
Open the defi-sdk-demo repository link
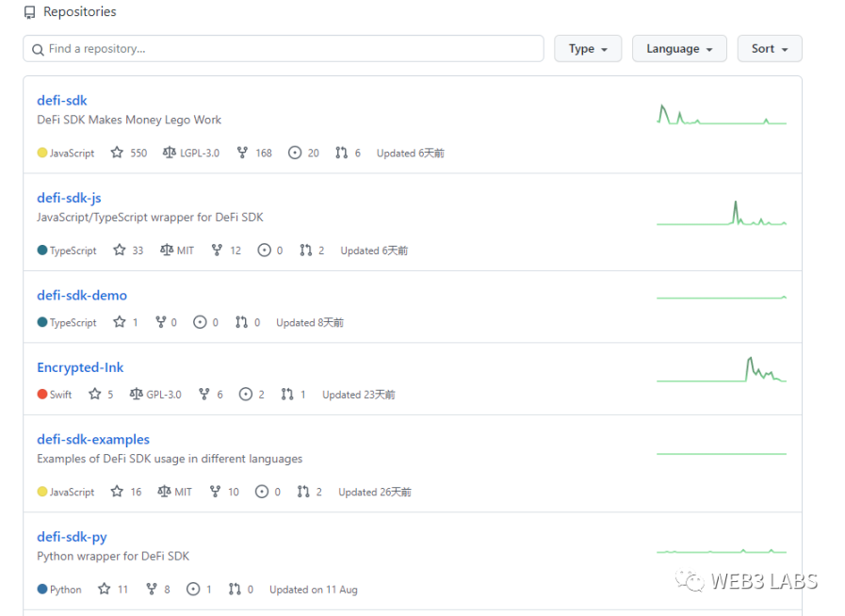[82, 296]
